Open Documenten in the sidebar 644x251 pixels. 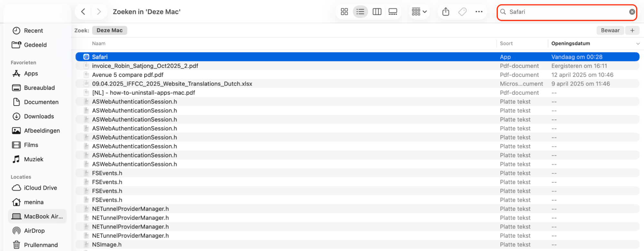pos(41,102)
